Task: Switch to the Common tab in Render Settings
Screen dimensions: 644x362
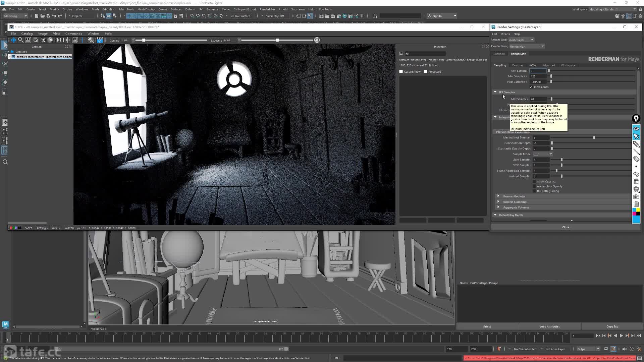Action: 499,54
